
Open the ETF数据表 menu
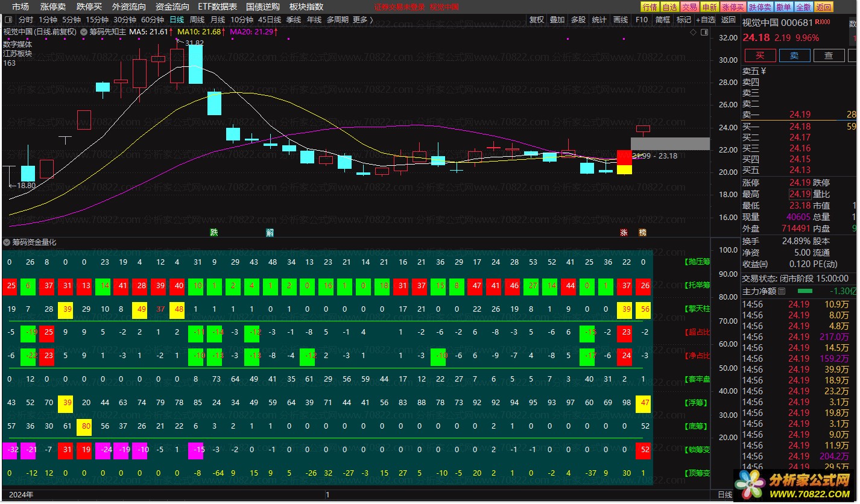[x=218, y=7]
